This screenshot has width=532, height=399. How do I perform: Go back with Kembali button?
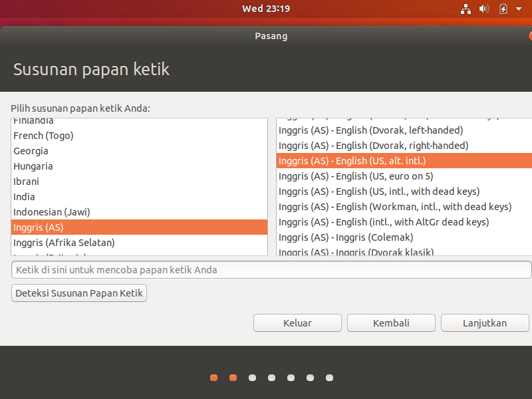coord(391,323)
